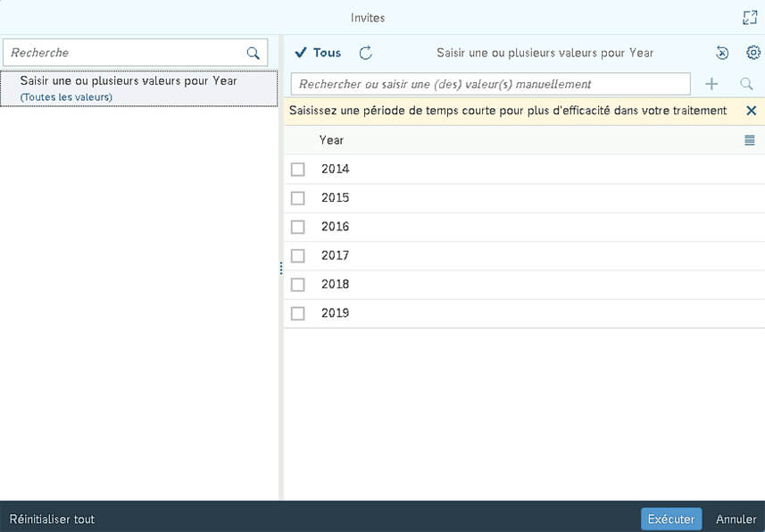Expand the dialog to full screen
This screenshot has height=532, width=765.
[x=748, y=16]
